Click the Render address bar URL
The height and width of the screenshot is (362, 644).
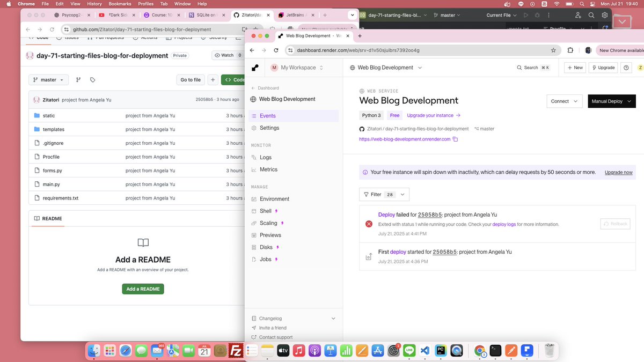coord(358,50)
